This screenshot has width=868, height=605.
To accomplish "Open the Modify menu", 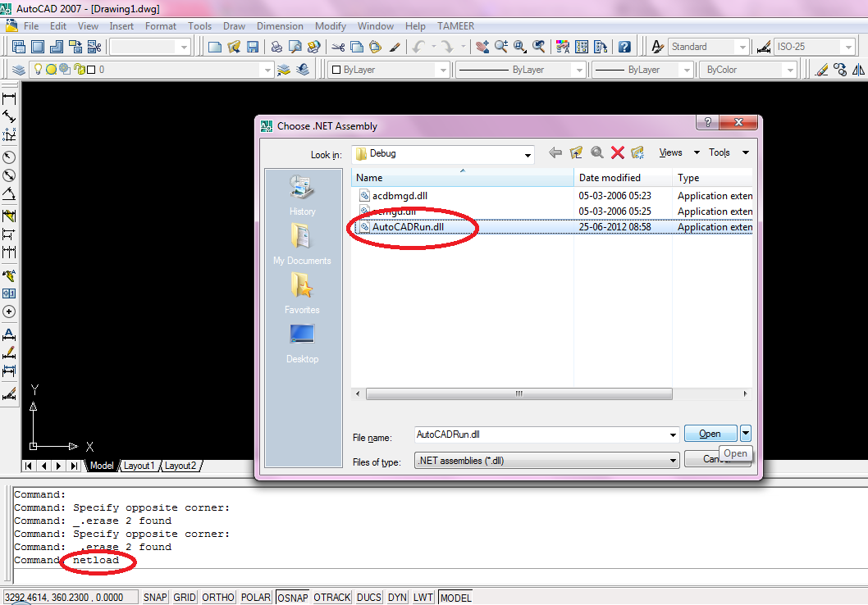I will (x=331, y=26).
